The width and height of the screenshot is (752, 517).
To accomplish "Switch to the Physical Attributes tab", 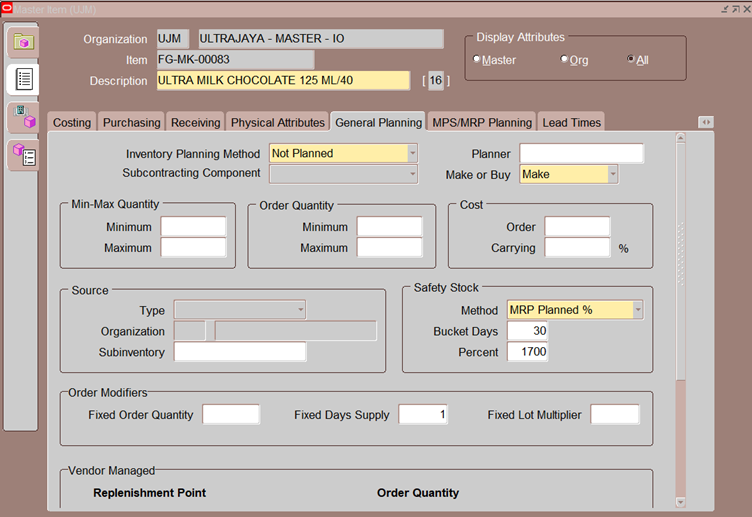I will (x=278, y=122).
